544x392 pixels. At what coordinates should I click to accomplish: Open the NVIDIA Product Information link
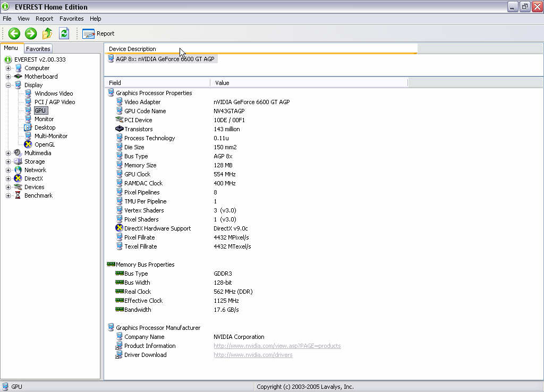pyautogui.click(x=277, y=346)
